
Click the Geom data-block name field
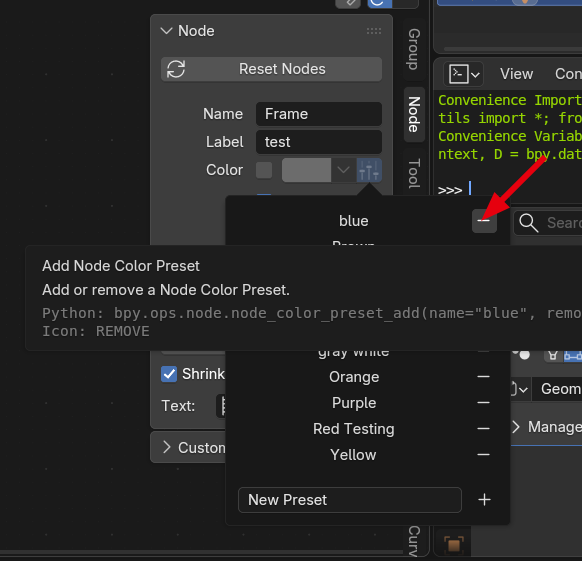point(557,389)
